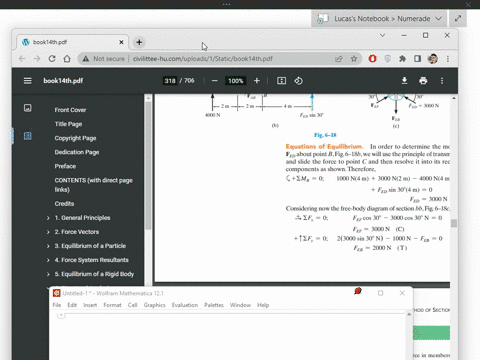Click the 100% zoom level field
Image resolution: width=480 pixels, height=360 pixels.
235,81
